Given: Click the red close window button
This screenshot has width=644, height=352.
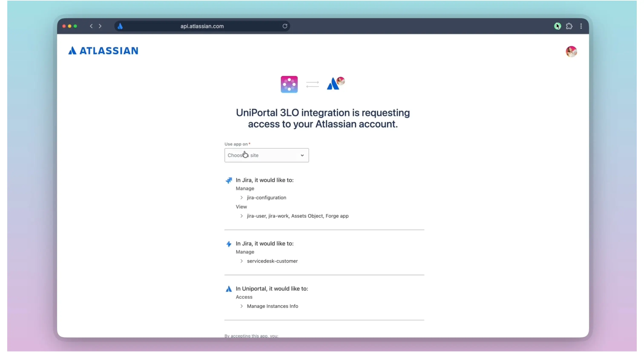Looking at the screenshot, I should 64,26.
